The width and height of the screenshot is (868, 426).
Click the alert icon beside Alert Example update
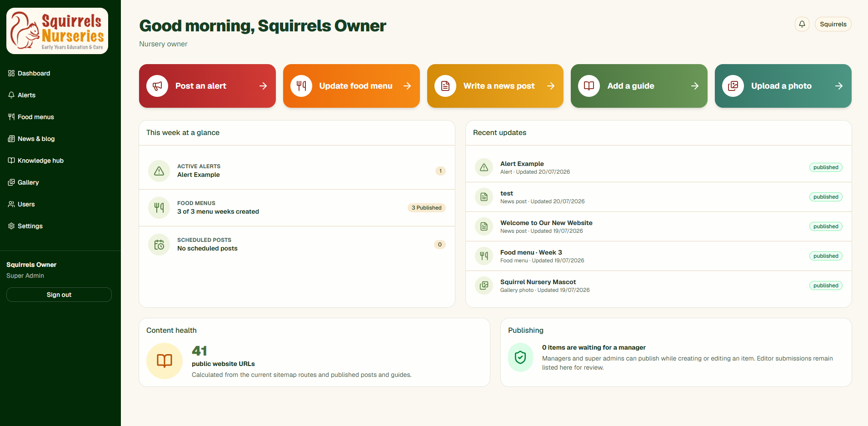[x=484, y=167]
